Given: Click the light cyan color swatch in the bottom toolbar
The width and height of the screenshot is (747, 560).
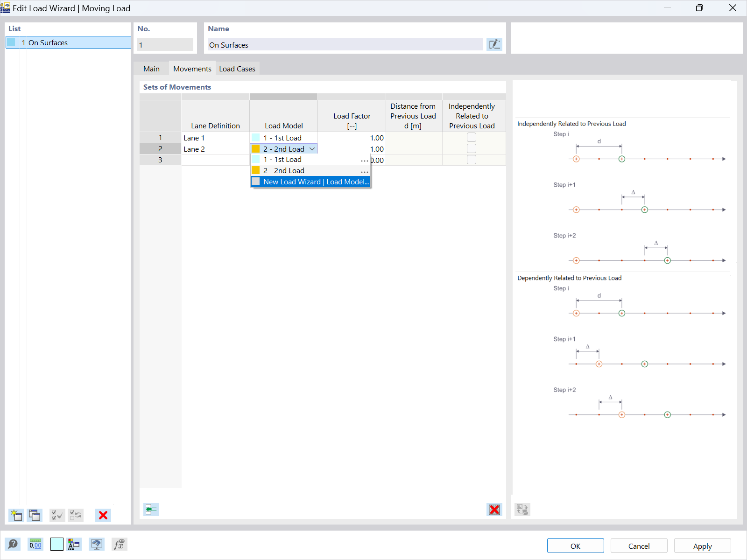Looking at the screenshot, I should (57, 544).
